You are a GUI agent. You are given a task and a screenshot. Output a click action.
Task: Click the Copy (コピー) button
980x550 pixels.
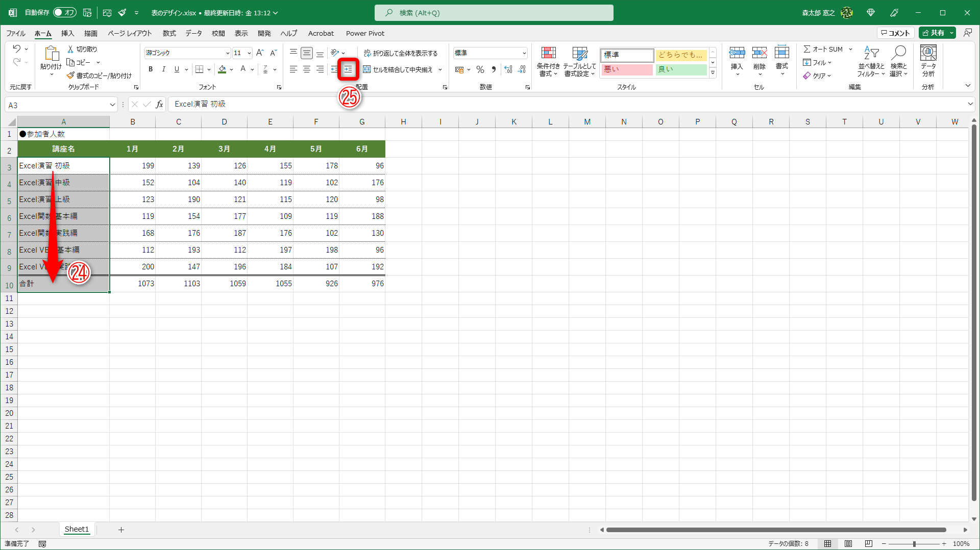click(x=79, y=62)
